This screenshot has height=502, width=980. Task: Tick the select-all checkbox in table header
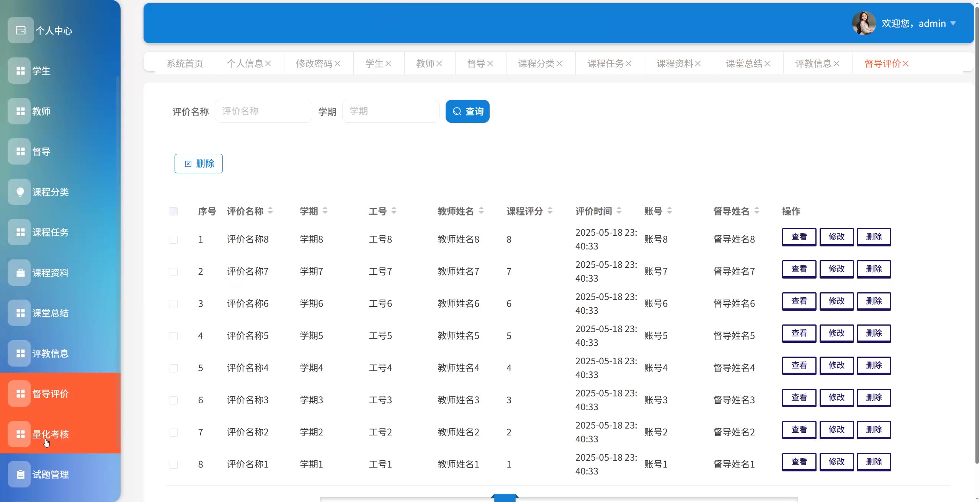[173, 211]
